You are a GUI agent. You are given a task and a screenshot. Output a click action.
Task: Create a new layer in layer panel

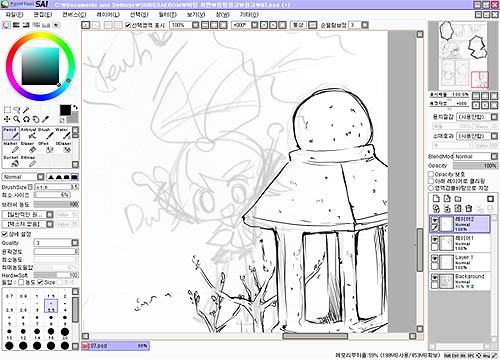(x=436, y=199)
